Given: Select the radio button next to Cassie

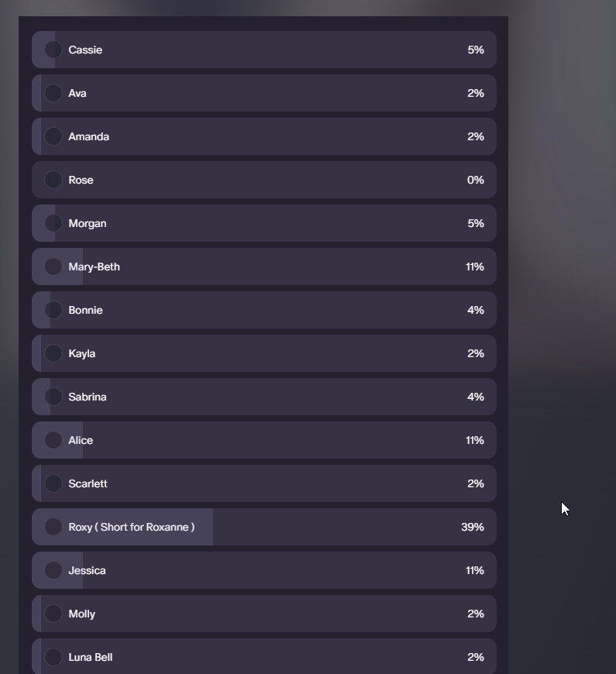Looking at the screenshot, I should pos(53,50).
